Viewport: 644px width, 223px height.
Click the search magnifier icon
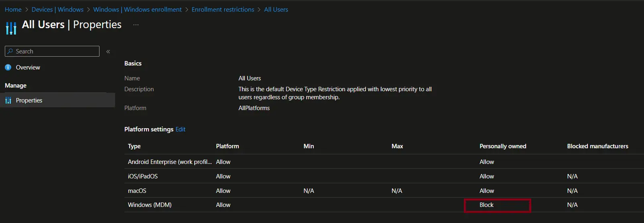10,51
